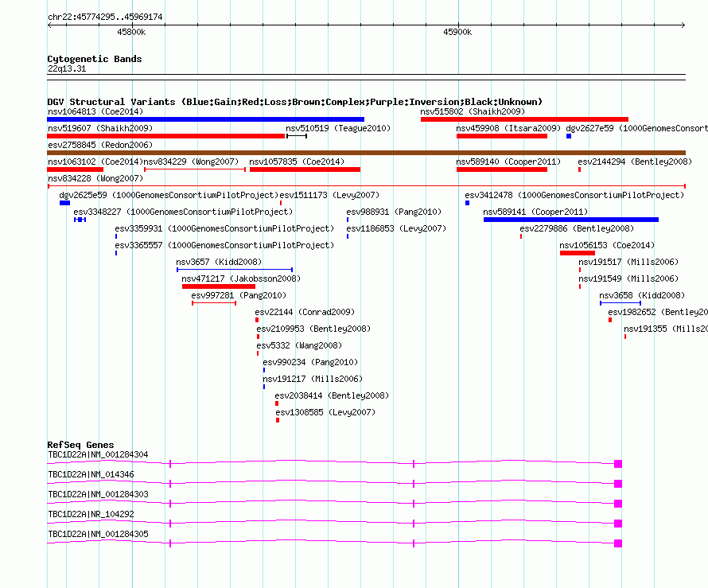
Task: Click the esv3359931 variant label
Action: (224, 228)
